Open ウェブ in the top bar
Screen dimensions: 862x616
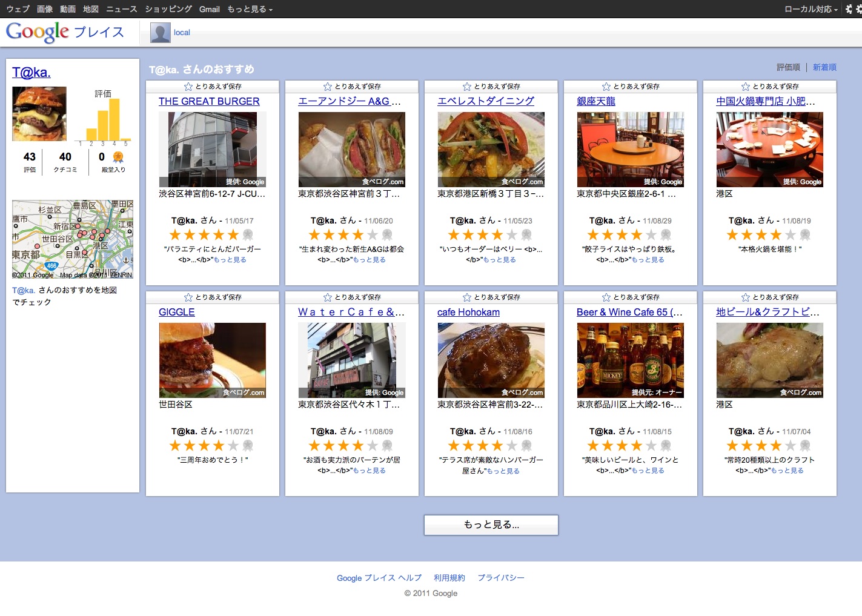[x=18, y=9]
